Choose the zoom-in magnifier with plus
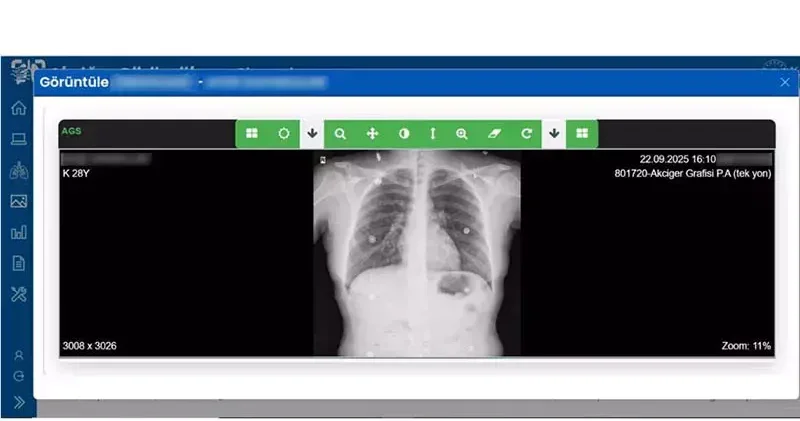This screenshot has height=421, width=800. coord(462,133)
